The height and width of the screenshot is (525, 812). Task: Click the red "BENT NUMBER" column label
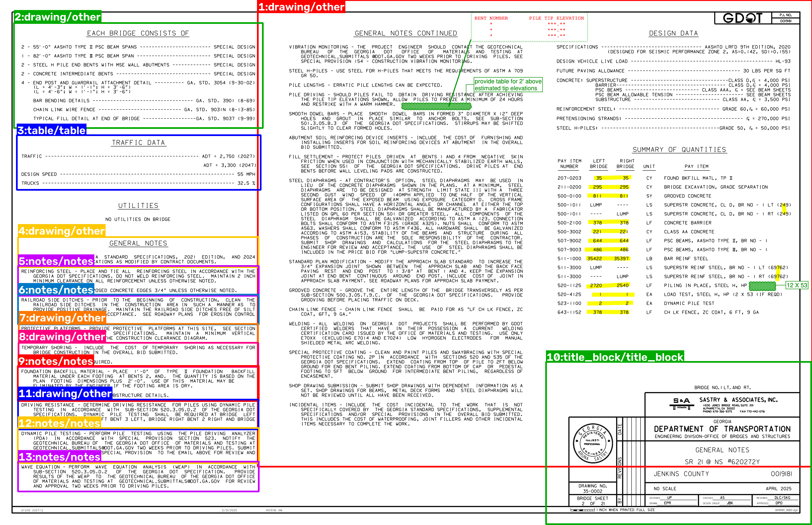[491, 18]
